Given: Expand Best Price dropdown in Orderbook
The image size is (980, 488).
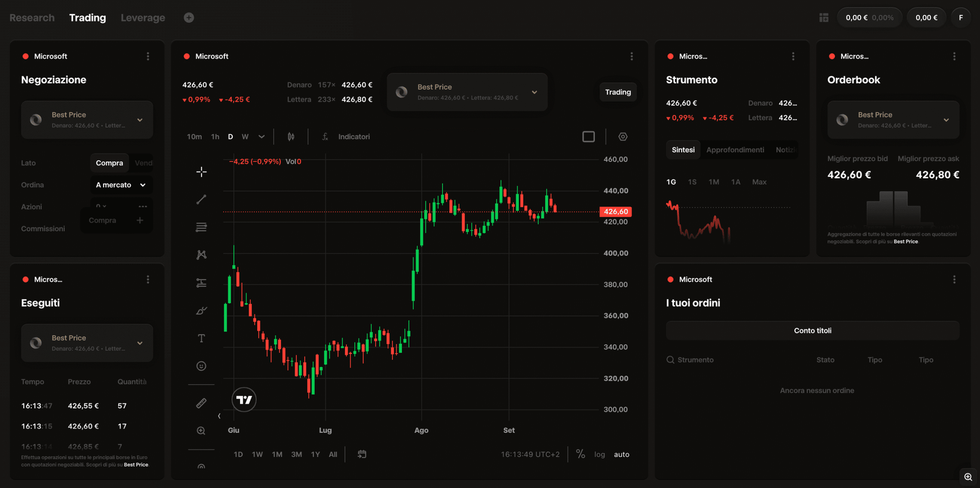Looking at the screenshot, I should click(893, 119).
